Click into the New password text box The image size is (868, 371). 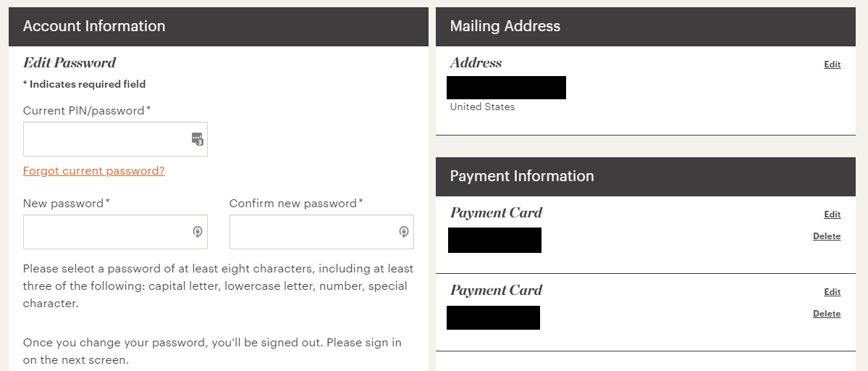tap(105, 232)
